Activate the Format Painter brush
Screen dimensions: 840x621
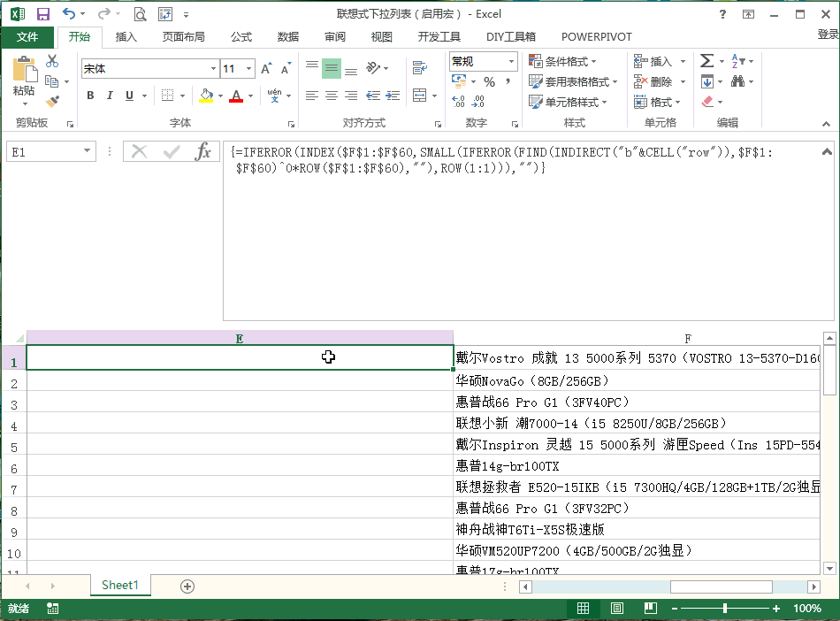point(52,101)
